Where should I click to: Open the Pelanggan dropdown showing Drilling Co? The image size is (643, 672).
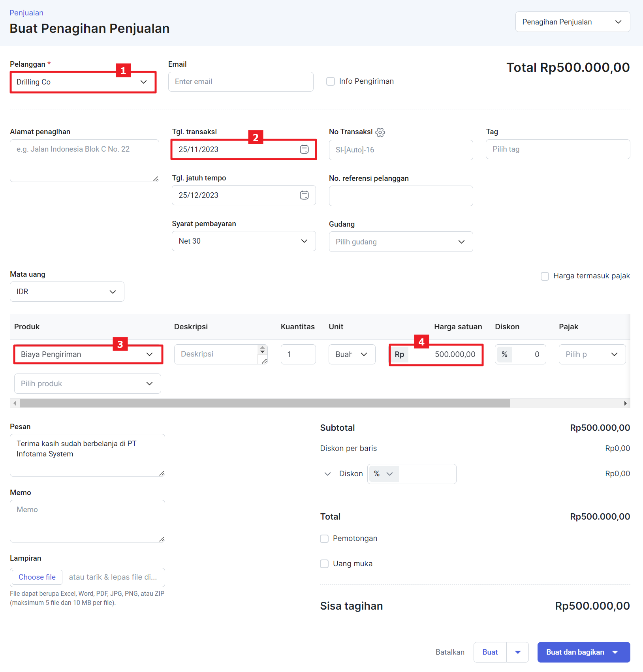click(83, 82)
